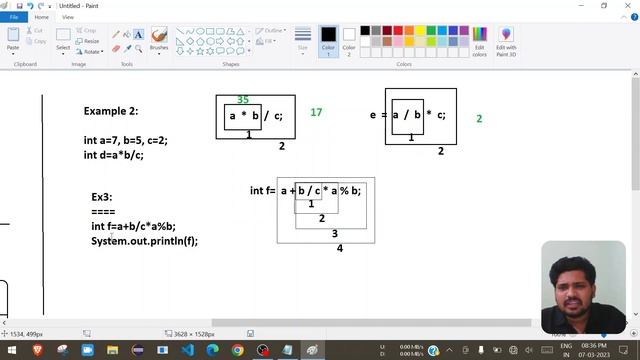Click the Copy button

36,41
